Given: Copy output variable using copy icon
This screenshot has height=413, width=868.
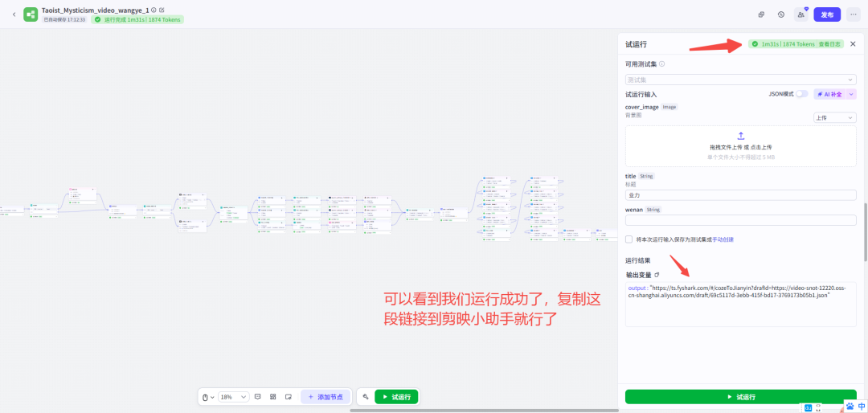Looking at the screenshot, I should tap(657, 275).
